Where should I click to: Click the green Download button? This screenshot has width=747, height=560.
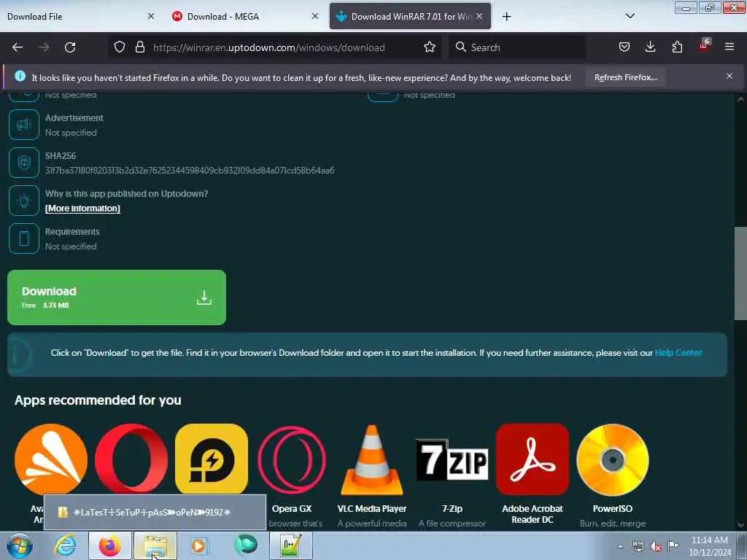coord(117,297)
